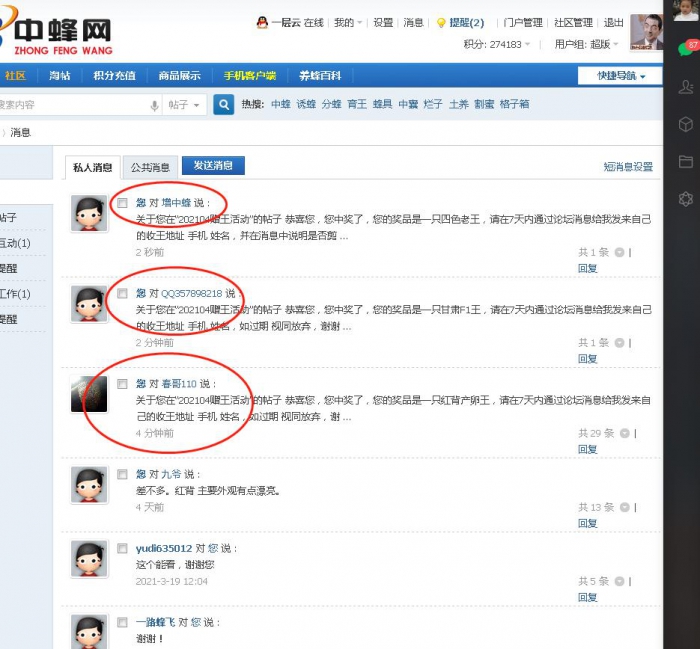The image size is (700, 649).
Task: Click the microphone voice search icon
Action: tap(154, 105)
